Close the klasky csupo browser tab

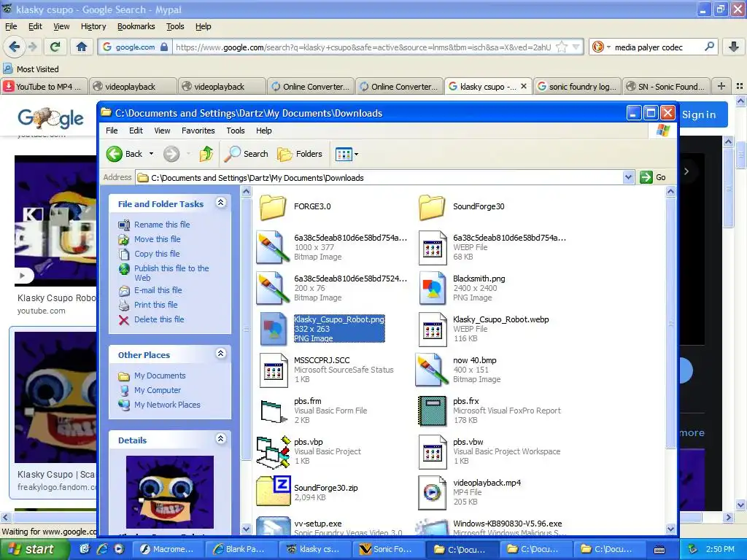pos(524,86)
